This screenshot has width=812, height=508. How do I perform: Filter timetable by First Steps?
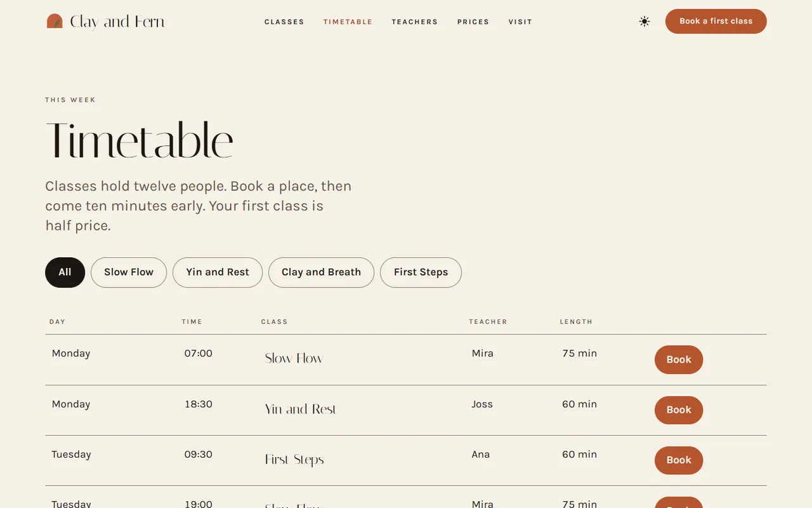click(x=421, y=272)
